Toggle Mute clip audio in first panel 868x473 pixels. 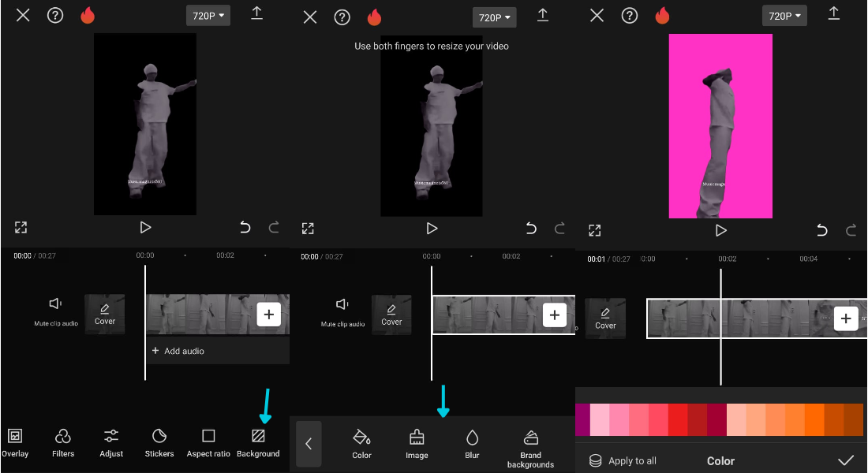pos(56,311)
